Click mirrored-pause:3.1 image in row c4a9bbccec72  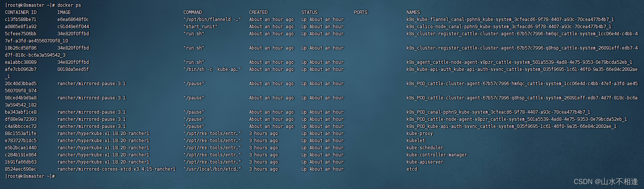[x=92, y=126]
